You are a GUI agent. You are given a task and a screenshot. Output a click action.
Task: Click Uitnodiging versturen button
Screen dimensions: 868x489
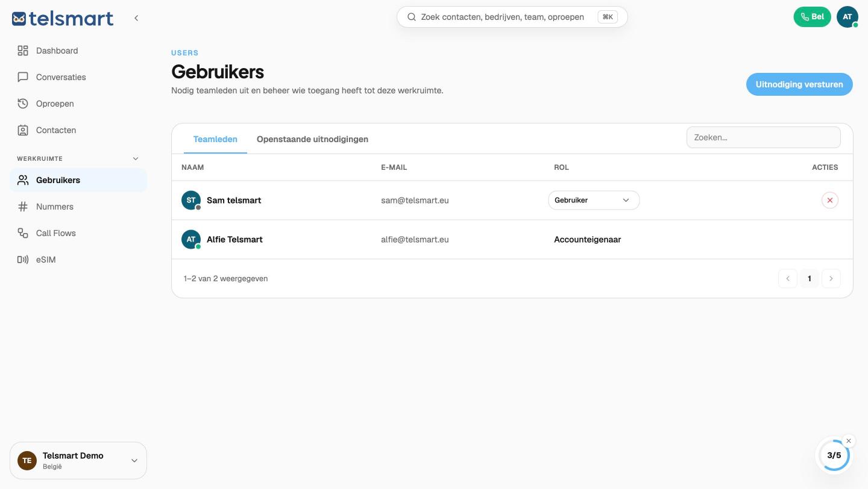point(799,84)
